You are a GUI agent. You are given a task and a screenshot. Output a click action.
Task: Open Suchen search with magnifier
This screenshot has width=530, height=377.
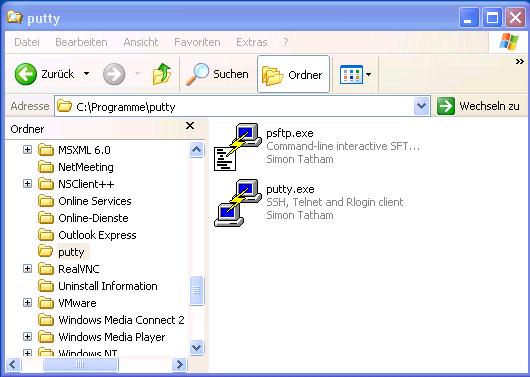pos(217,74)
